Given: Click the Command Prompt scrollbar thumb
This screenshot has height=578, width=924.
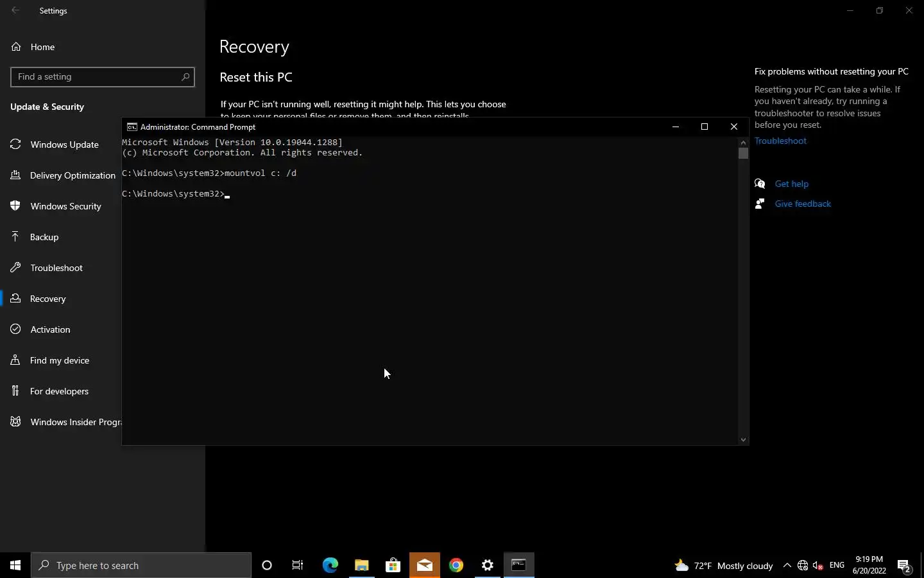Looking at the screenshot, I should 743,153.
